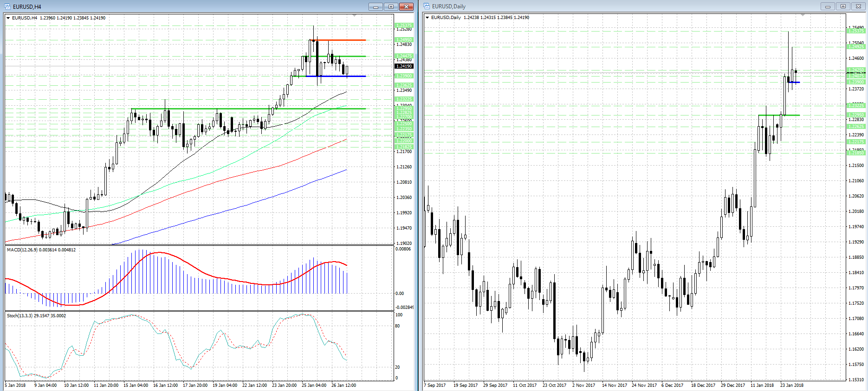The width and height of the screenshot is (868, 391).
Task: Close the EURUSD,H4 chart window
Action: coord(406,6)
